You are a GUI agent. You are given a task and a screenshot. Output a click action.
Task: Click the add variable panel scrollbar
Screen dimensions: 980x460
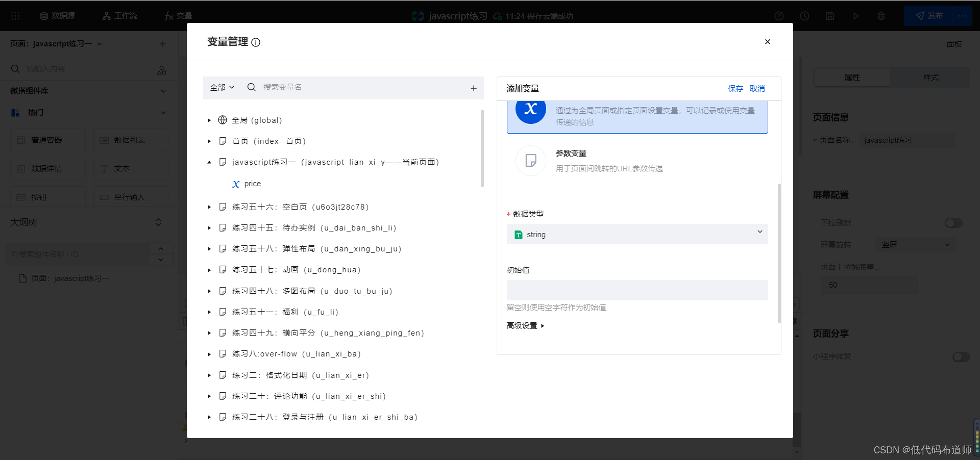coord(779,253)
